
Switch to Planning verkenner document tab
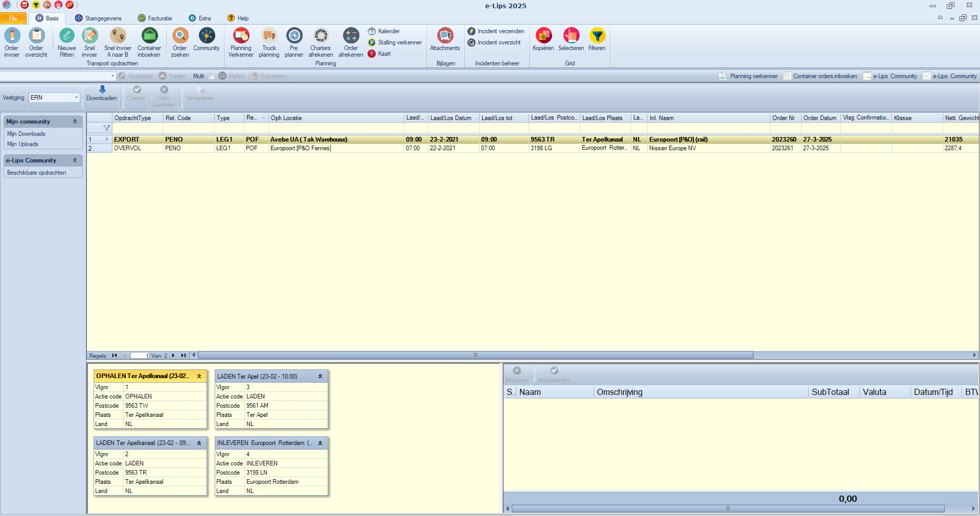748,76
